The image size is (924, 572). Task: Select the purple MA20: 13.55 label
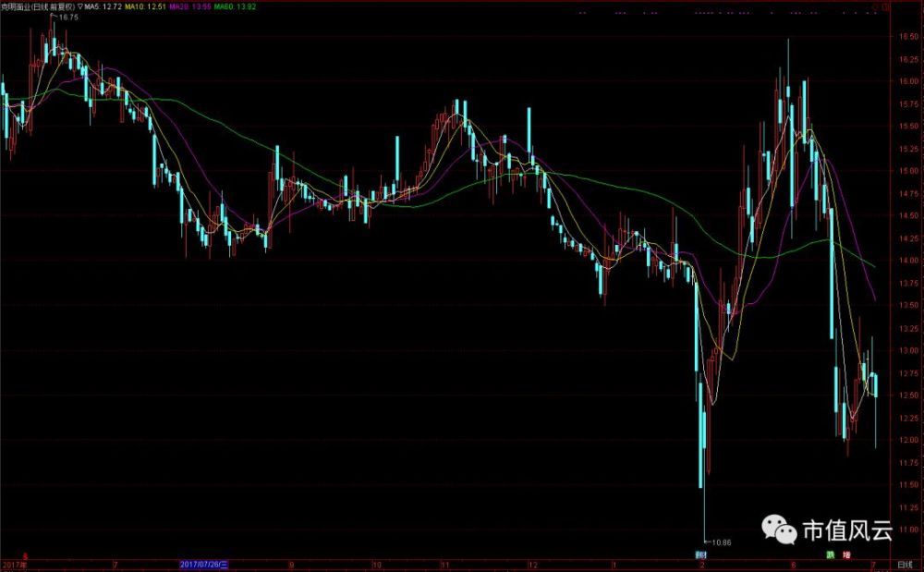(189, 7)
